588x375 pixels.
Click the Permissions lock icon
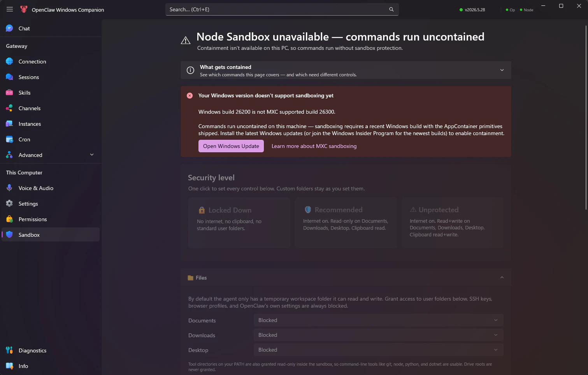[x=9, y=219]
